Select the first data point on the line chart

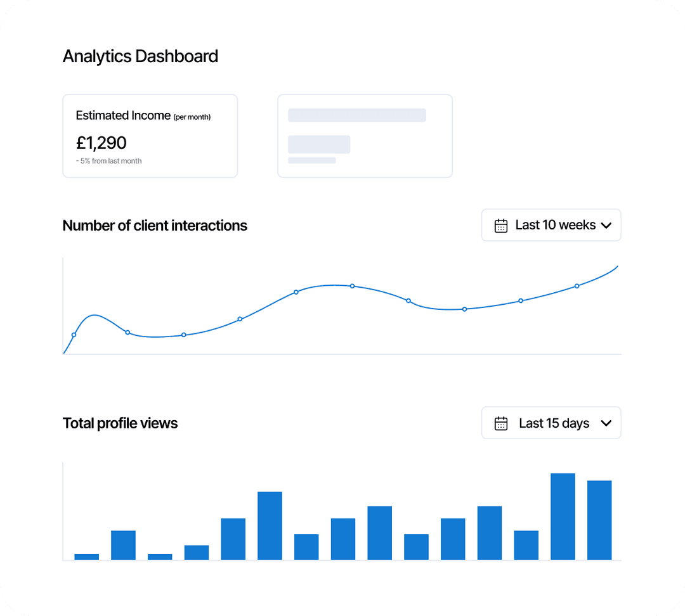tap(74, 333)
